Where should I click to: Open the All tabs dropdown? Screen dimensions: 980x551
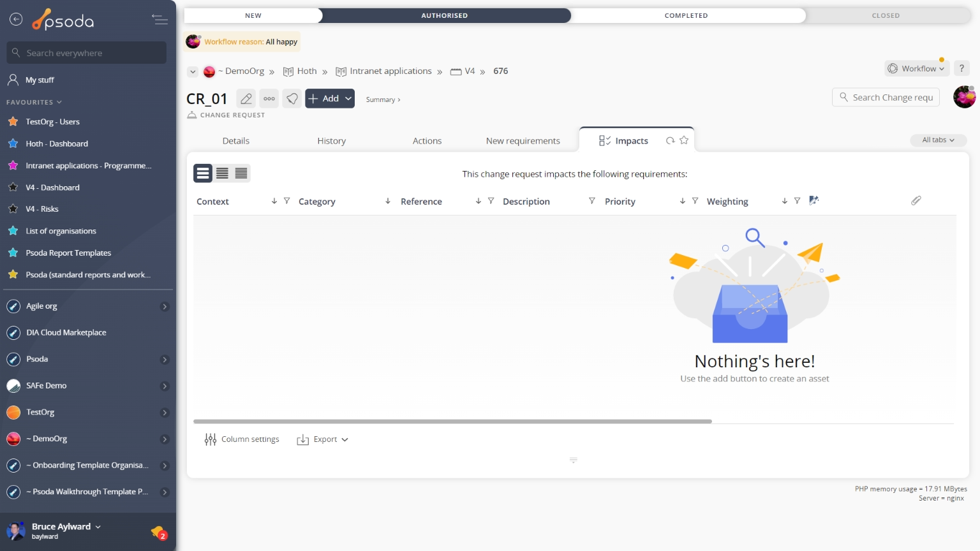[x=938, y=140]
